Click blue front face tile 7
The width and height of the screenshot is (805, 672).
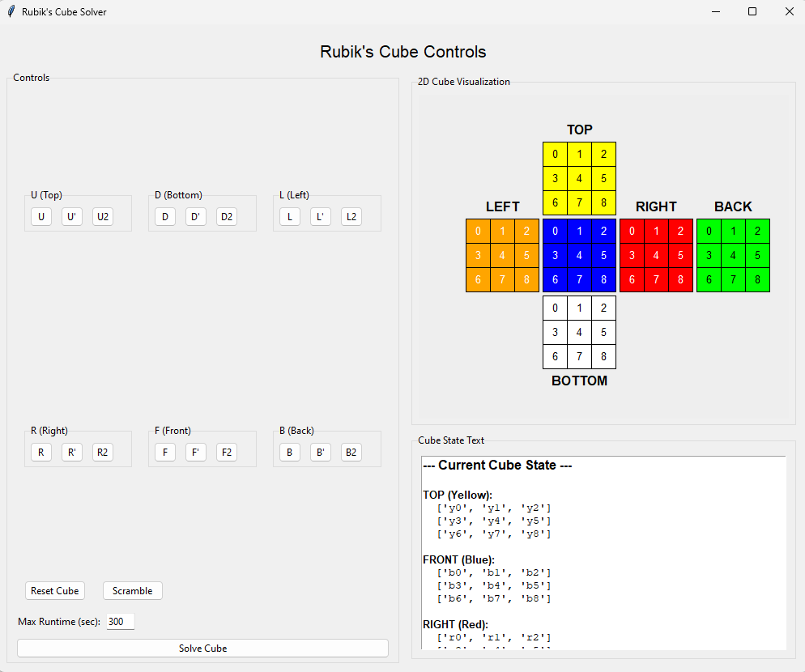click(579, 279)
